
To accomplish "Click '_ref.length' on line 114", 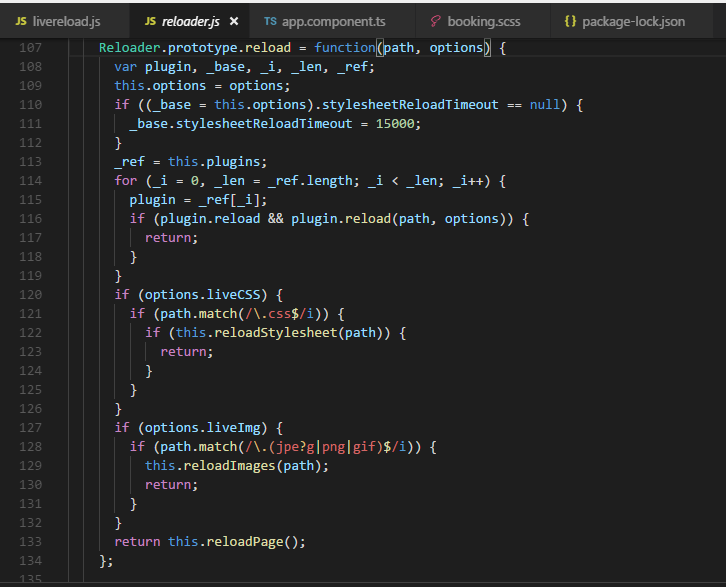I will tap(310, 181).
